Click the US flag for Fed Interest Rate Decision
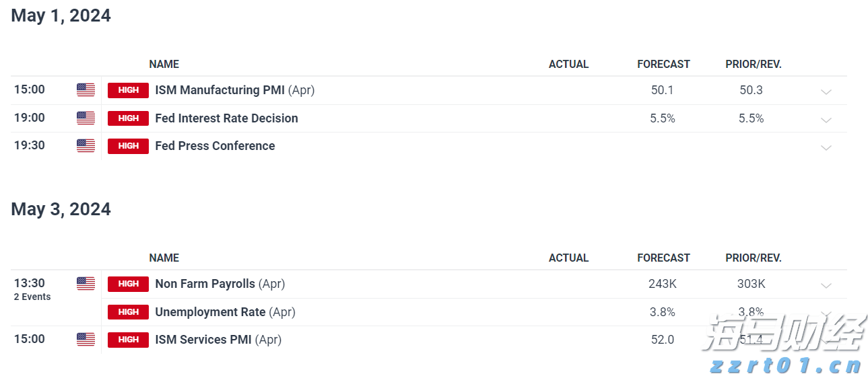This screenshot has width=868, height=376. coord(86,118)
